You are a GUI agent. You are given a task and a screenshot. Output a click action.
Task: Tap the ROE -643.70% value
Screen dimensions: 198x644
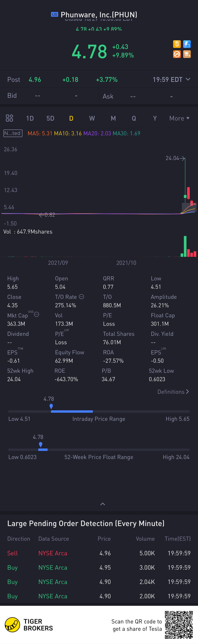(66, 379)
